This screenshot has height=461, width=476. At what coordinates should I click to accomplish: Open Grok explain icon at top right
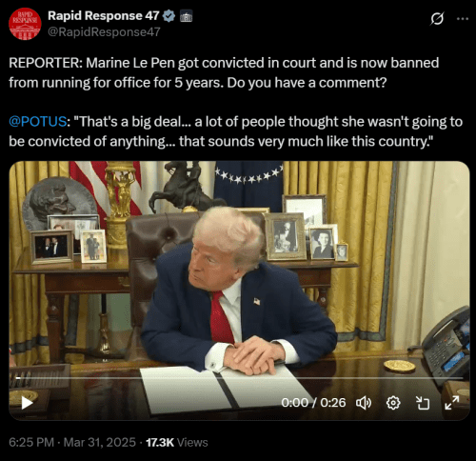437,18
